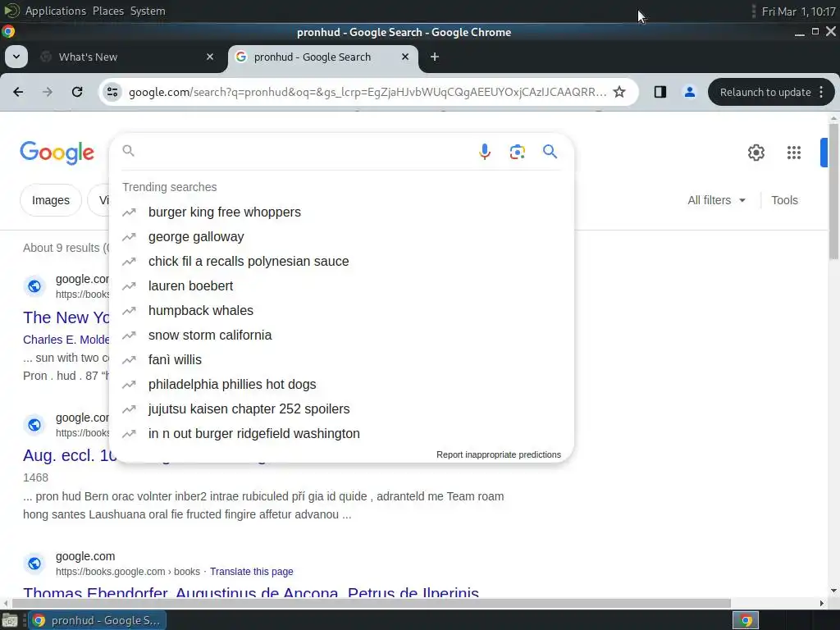Close the pronhud Google Search tab
The height and width of the screenshot is (630, 840).
coord(405,57)
